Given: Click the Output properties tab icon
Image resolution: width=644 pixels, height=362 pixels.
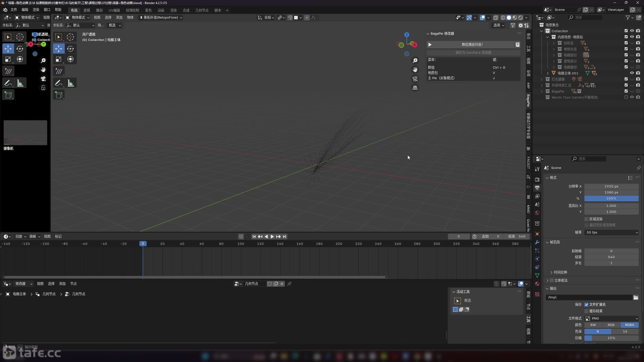Looking at the screenshot, I should (x=537, y=188).
